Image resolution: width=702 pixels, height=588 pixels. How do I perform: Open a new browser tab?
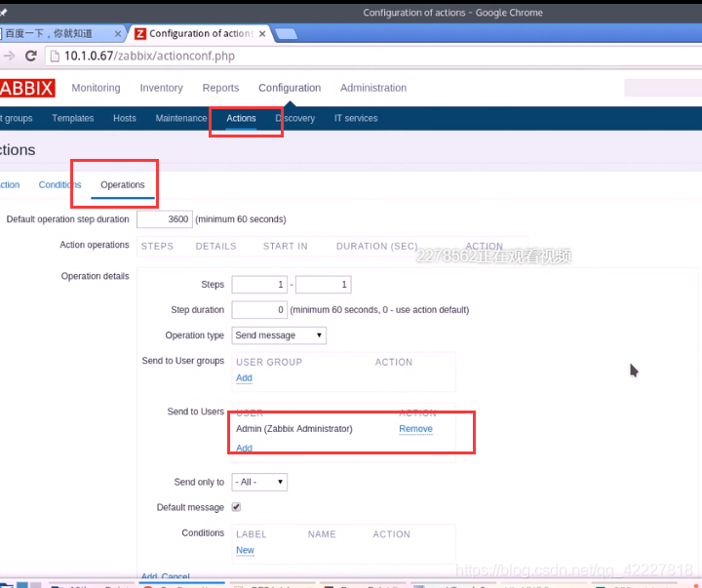tap(286, 34)
